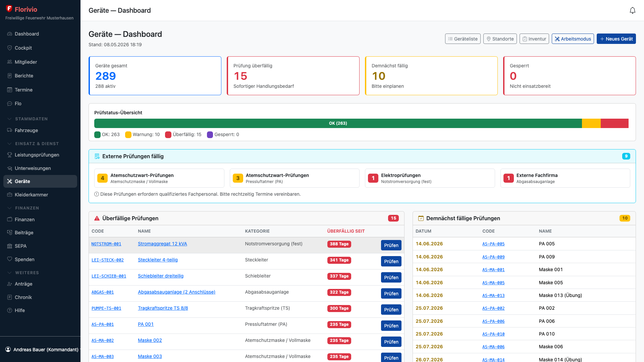The height and width of the screenshot is (362, 644).
Task: Click the red overdue segment of status bar
Action: 614,123
